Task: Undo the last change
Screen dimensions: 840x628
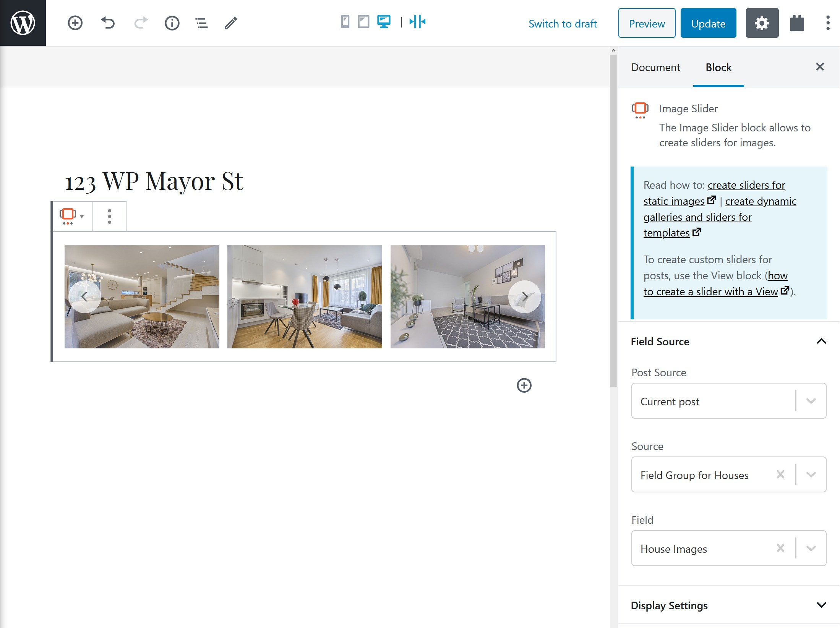Action: click(108, 23)
